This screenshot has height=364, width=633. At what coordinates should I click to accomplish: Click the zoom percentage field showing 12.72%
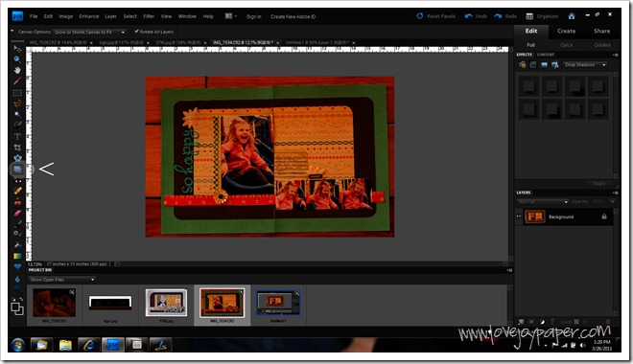click(x=35, y=264)
